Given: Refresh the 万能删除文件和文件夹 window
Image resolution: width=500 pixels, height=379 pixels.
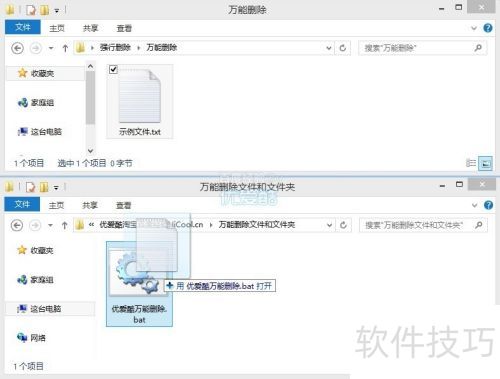Looking at the screenshot, I should (343, 225).
